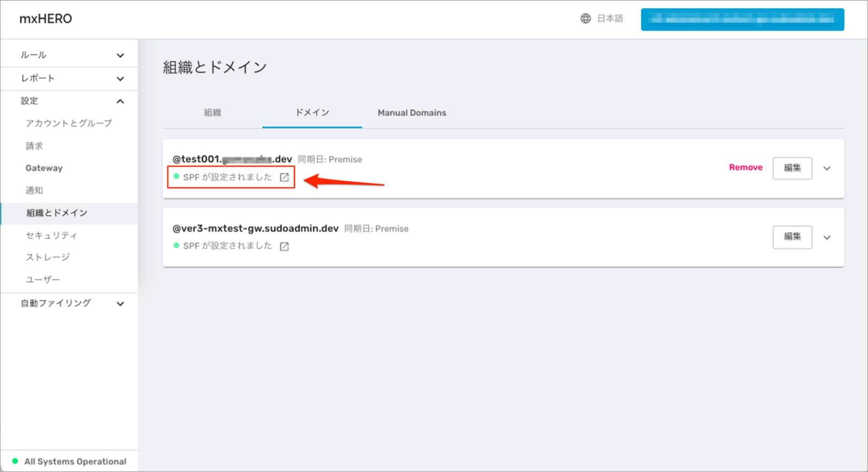The height and width of the screenshot is (472, 868).
Task: Select the Gateway settings entry
Action: [x=44, y=168]
